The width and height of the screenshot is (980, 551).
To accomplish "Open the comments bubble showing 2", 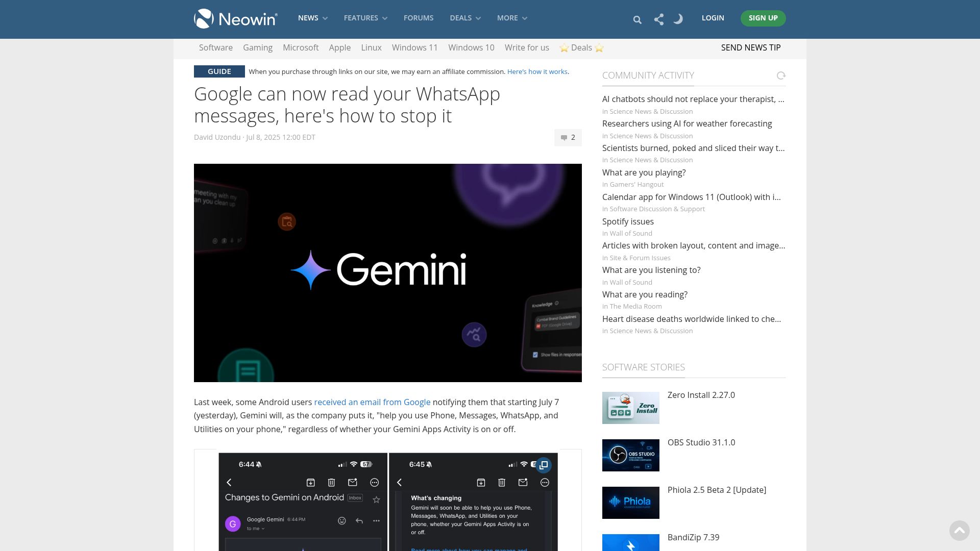I will 568,137.
